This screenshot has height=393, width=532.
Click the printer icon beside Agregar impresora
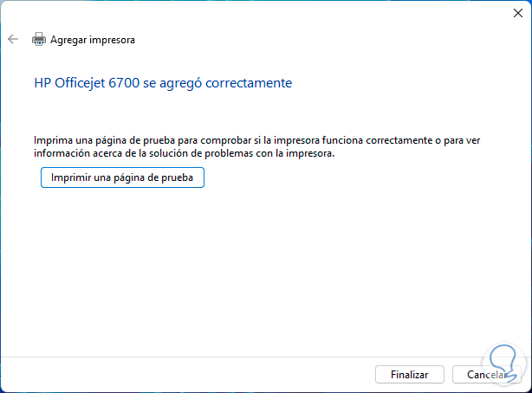[x=38, y=39]
